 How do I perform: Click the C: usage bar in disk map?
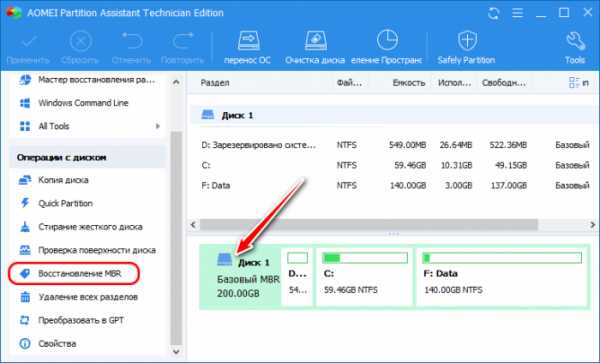365,258
